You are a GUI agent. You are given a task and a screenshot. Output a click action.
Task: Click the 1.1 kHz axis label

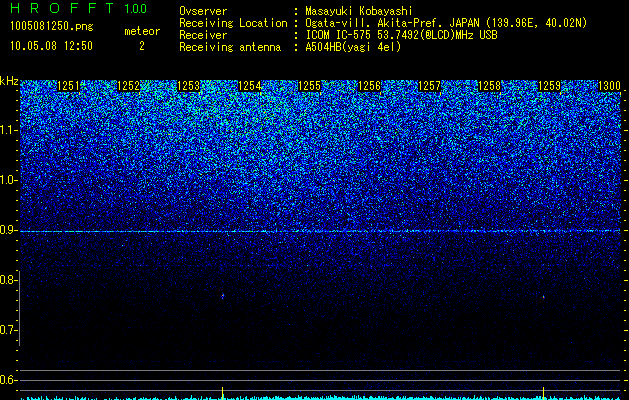point(8,130)
